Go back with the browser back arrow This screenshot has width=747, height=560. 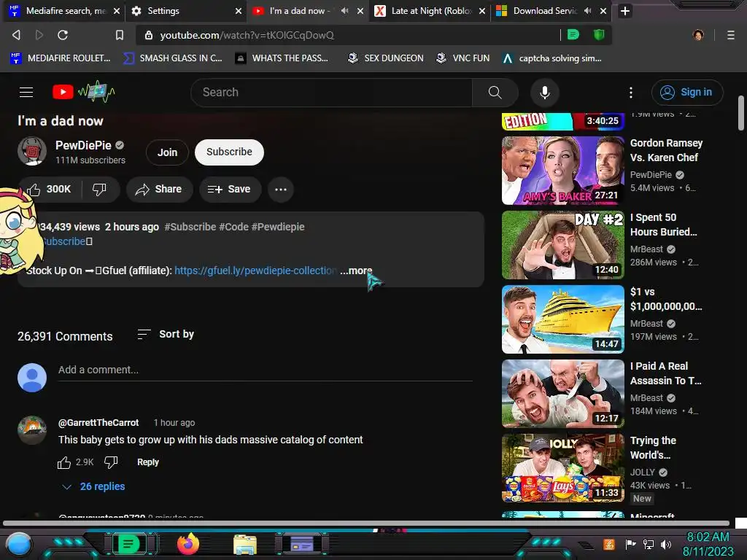pos(16,35)
